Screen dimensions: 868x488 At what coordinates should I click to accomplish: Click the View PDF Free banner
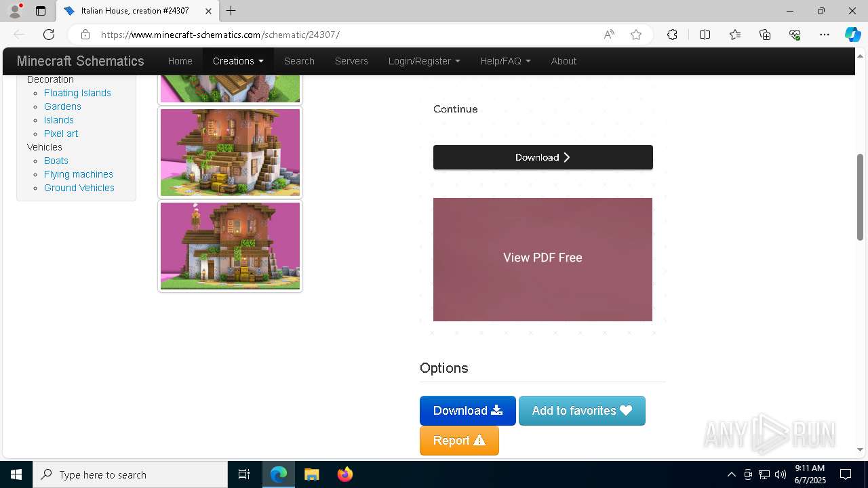pos(542,260)
